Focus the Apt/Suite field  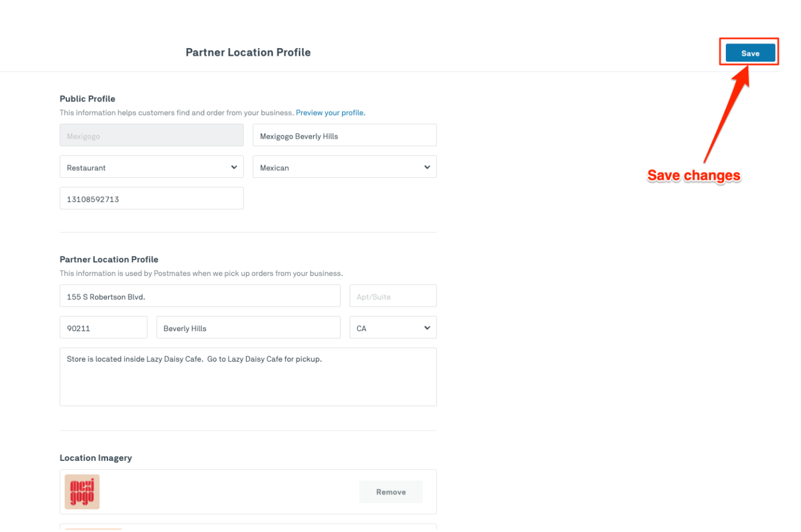pyautogui.click(x=392, y=297)
